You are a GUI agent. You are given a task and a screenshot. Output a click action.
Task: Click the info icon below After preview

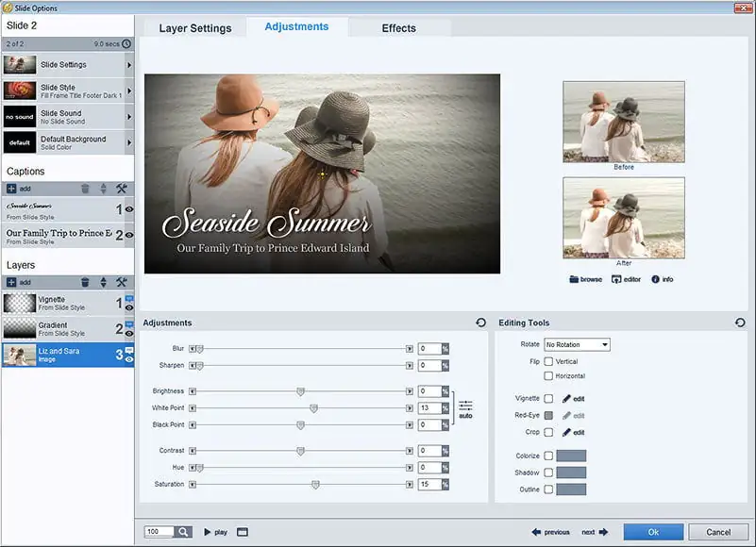click(x=655, y=279)
